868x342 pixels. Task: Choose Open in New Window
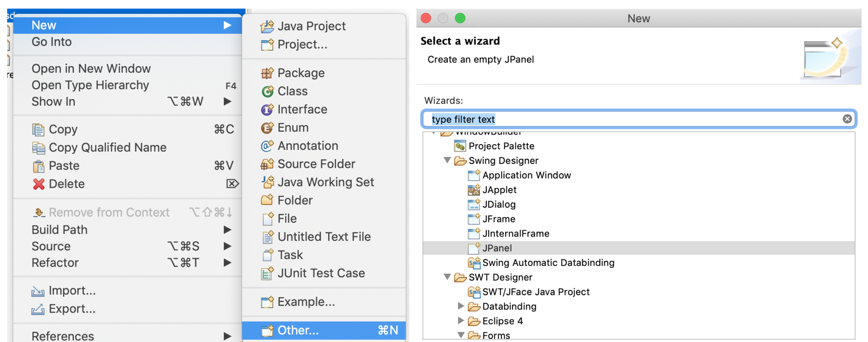(x=128, y=68)
